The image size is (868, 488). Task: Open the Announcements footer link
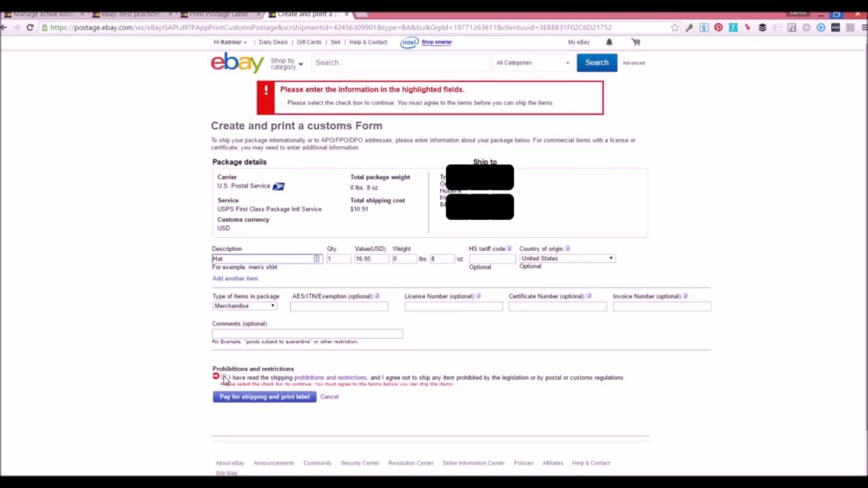[x=274, y=463]
